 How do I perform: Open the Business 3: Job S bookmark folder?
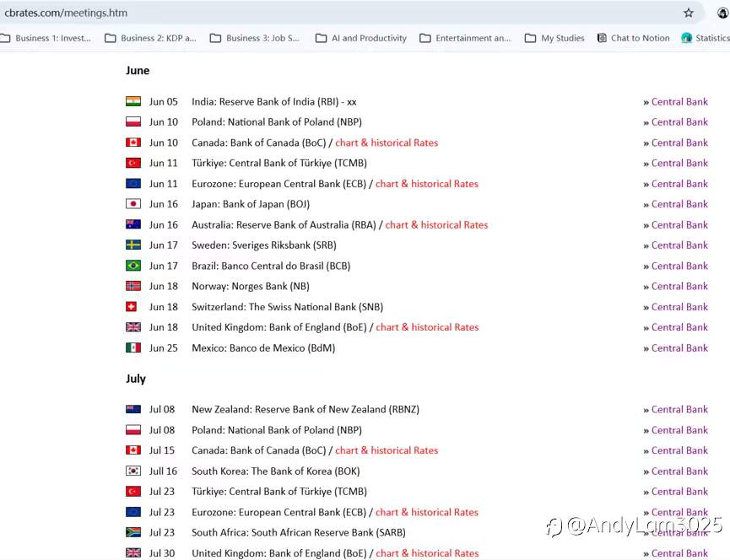tap(255, 38)
